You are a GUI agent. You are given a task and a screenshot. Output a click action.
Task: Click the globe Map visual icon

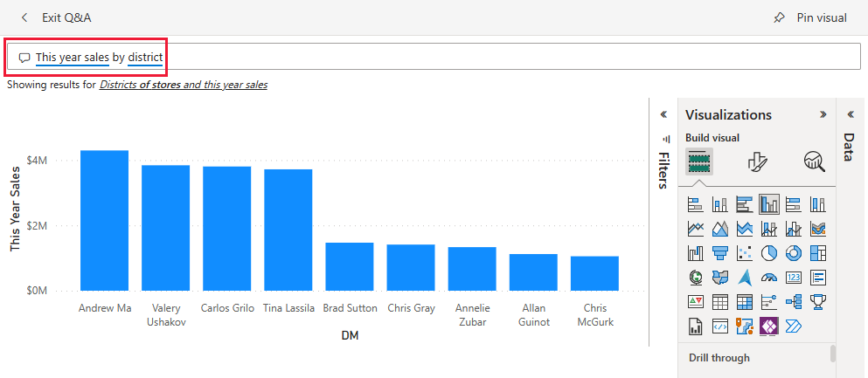click(696, 278)
